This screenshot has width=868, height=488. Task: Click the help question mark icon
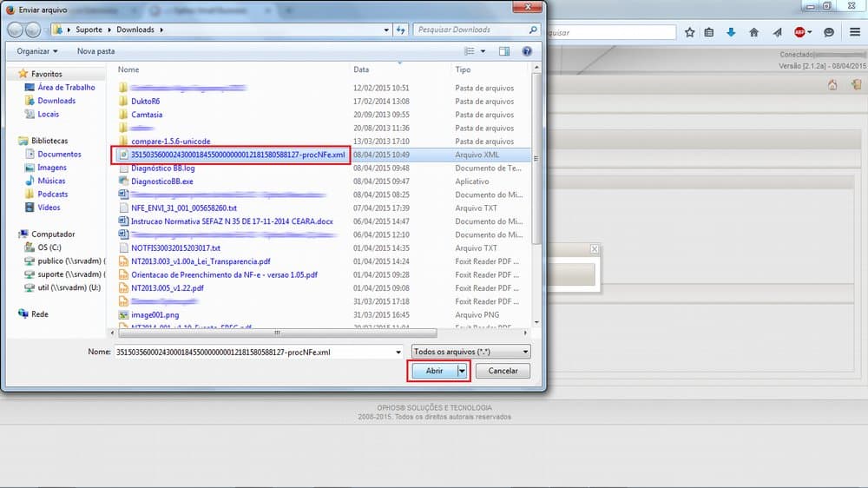[527, 51]
